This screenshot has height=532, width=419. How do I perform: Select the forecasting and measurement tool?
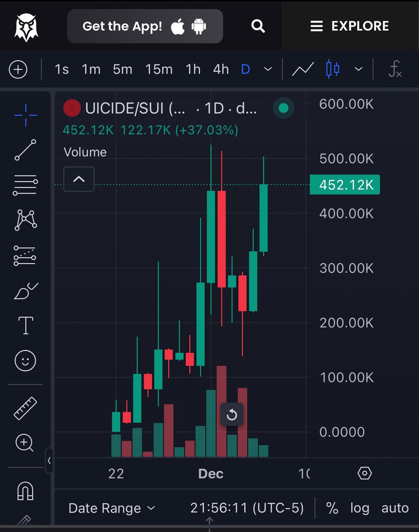(x=25, y=256)
